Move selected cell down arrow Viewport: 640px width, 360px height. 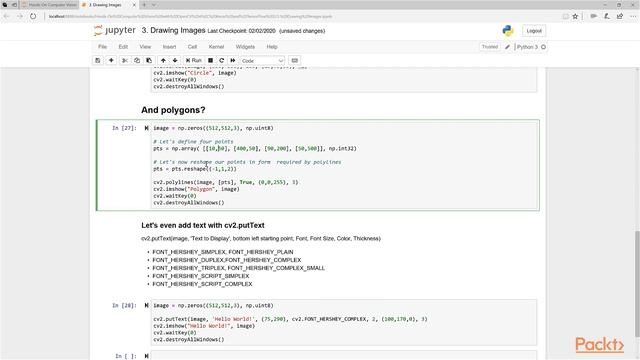pos(175,60)
